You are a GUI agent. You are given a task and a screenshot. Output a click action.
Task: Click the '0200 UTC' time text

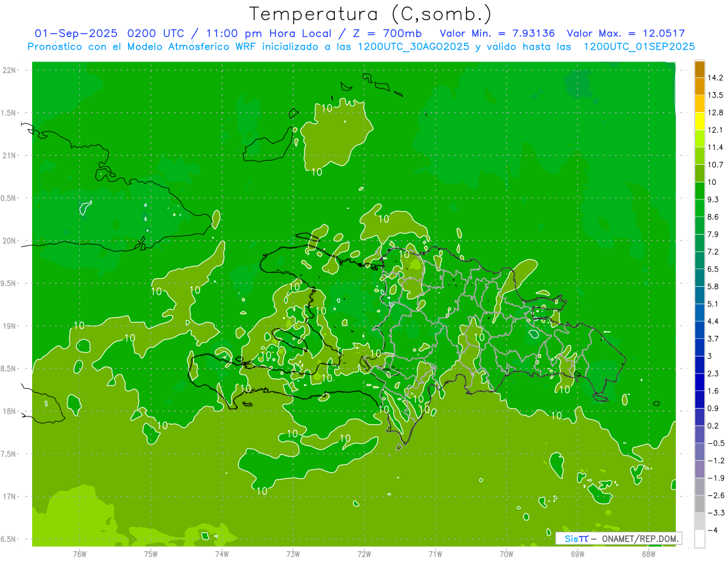point(157,33)
